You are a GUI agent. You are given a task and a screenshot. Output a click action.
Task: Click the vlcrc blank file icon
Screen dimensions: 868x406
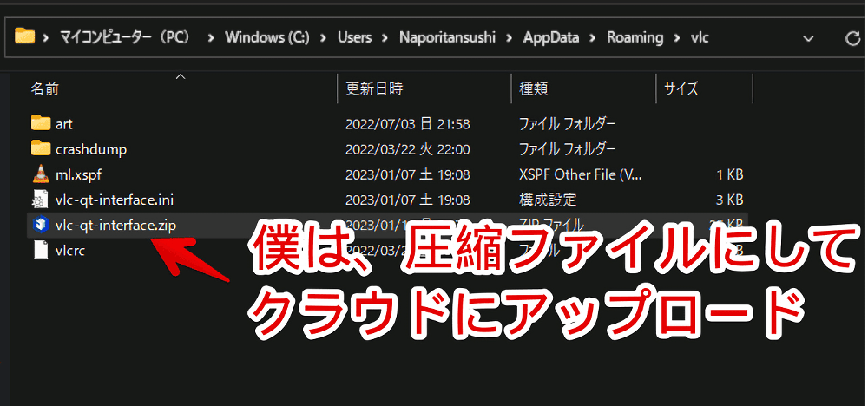coord(41,250)
